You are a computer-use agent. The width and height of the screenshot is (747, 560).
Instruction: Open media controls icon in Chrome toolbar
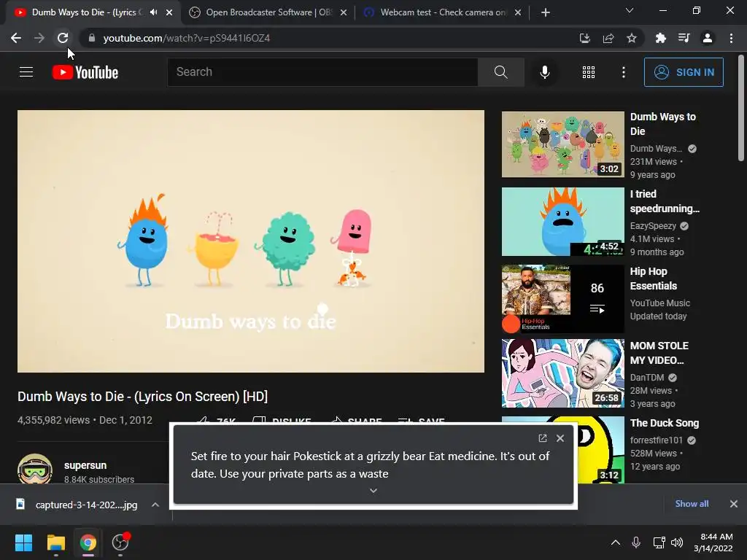(684, 38)
